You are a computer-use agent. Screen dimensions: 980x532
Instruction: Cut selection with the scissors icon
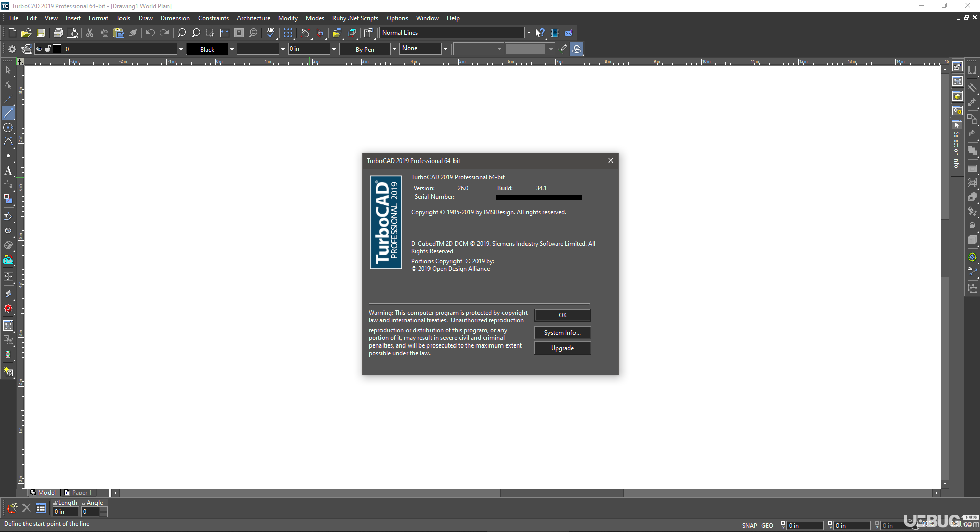point(90,33)
